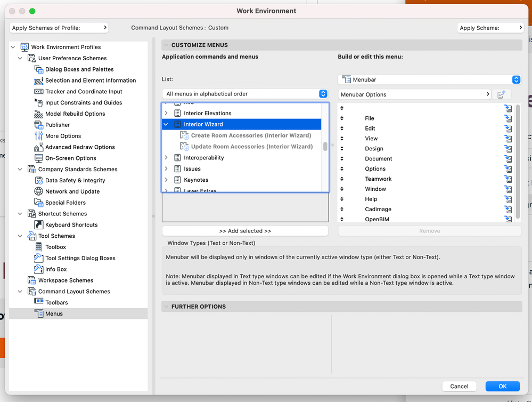Click the Dialog Boxes and Palettes icon
The image size is (532, 402).
(39, 69)
